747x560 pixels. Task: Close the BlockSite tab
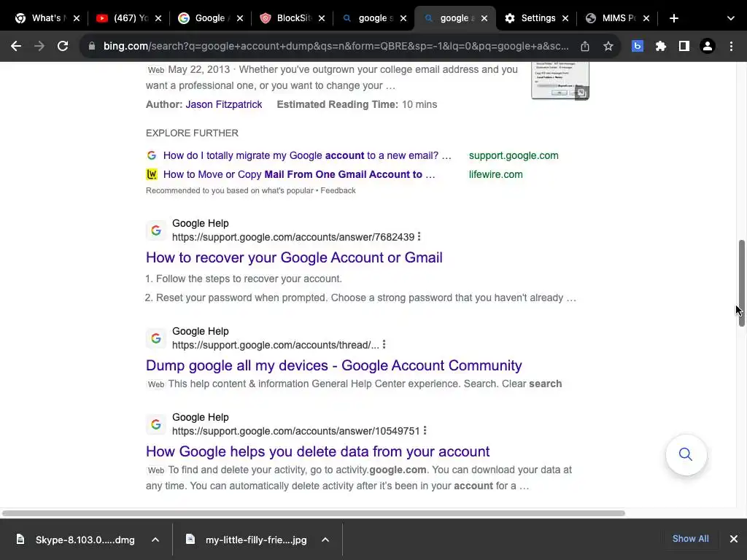point(322,18)
